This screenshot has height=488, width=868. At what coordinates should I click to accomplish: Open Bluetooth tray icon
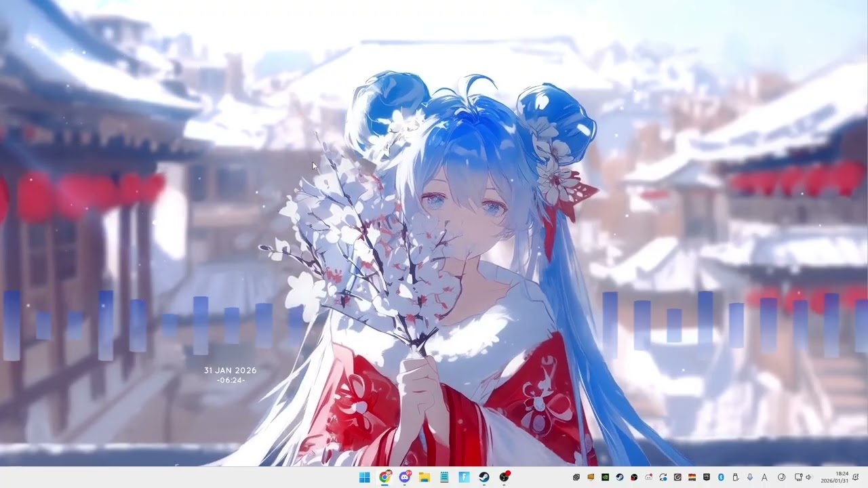pyautogui.click(x=721, y=477)
